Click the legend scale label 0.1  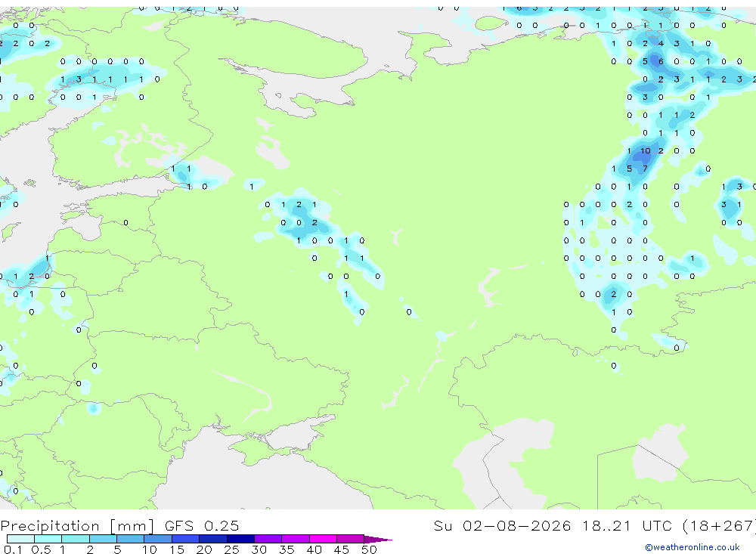pos(13,549)
